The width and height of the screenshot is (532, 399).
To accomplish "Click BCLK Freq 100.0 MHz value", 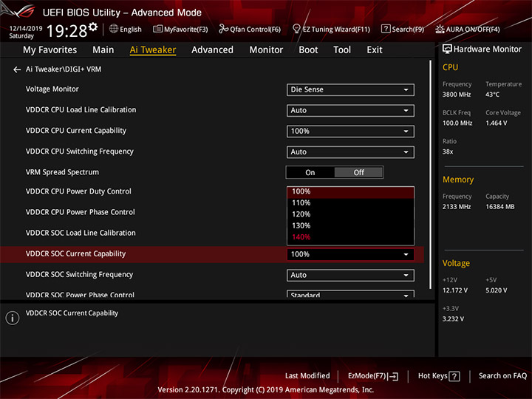I will point(457,123).
